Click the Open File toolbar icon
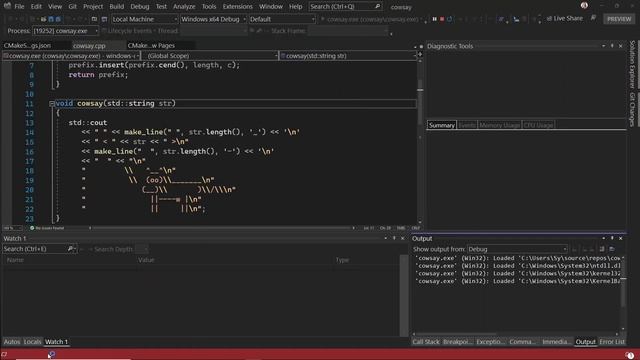The image size is (640, 360). coord(43,19)
